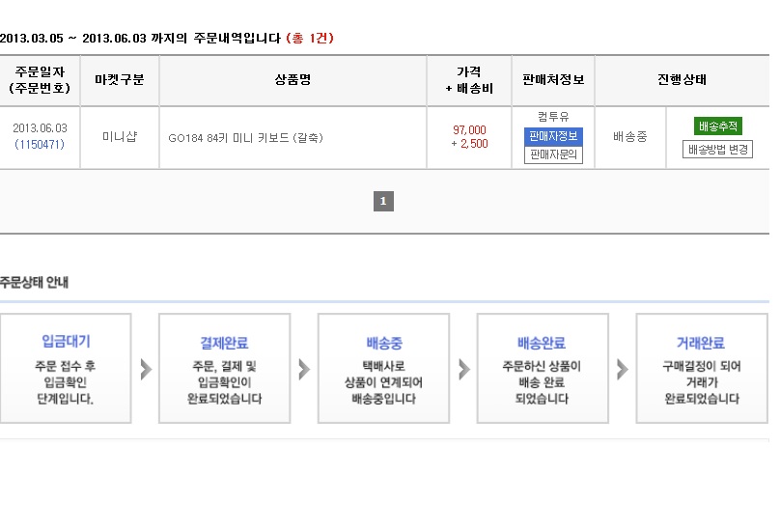Click the 판매자문의 seller inquiry button
780x532 pixels.
(553, 154)
